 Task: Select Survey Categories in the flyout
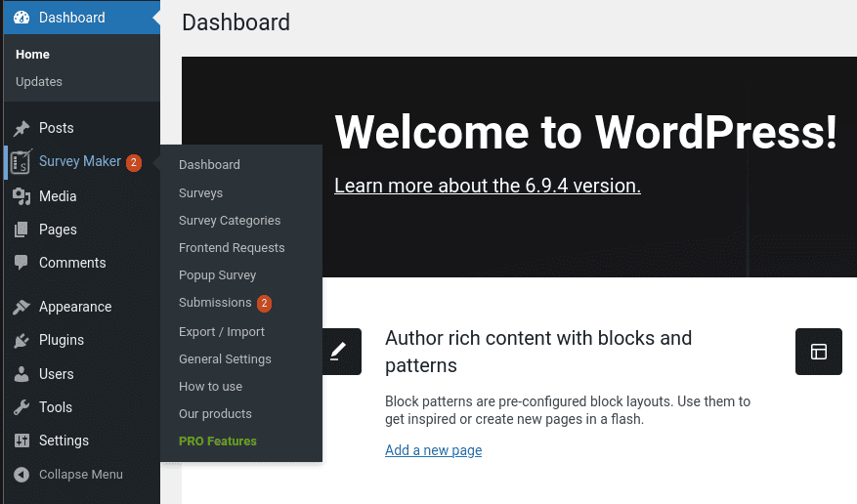click(230, 221)
